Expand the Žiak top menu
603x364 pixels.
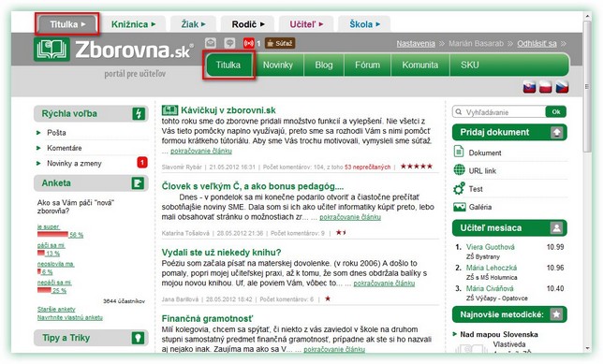[x=193, y=24]
